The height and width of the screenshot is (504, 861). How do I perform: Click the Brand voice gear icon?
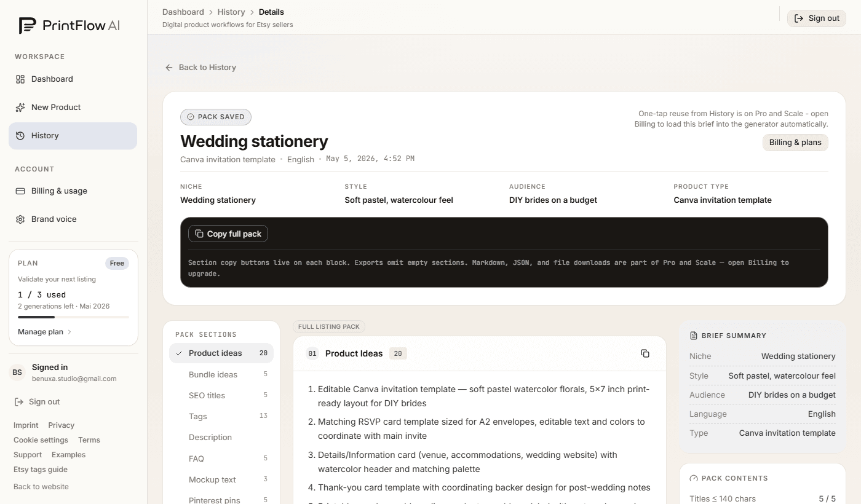coord(20,219)
